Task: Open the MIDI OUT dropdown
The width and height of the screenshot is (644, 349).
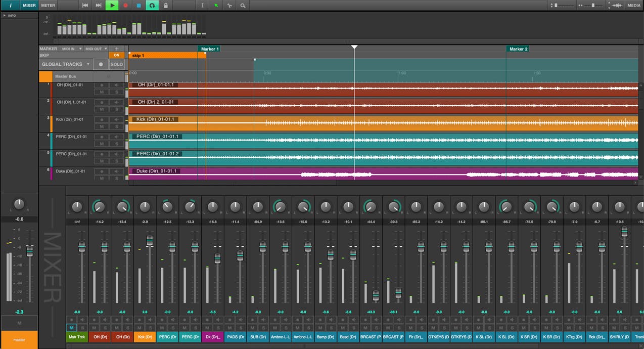Action: (96, 49)
